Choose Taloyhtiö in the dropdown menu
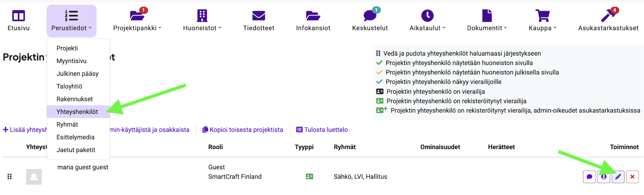The image size is (644, 195). coord(69,86)
